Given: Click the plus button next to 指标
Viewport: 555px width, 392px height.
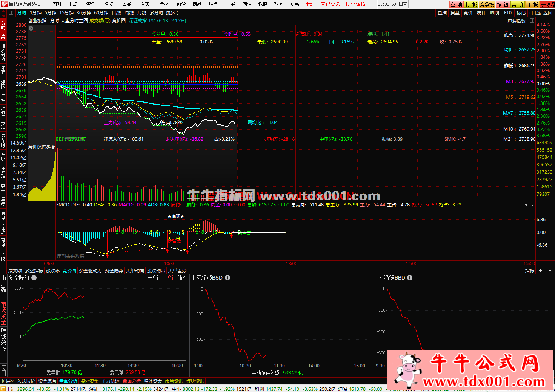Looking at the screenshot, I should coord(540,271).
